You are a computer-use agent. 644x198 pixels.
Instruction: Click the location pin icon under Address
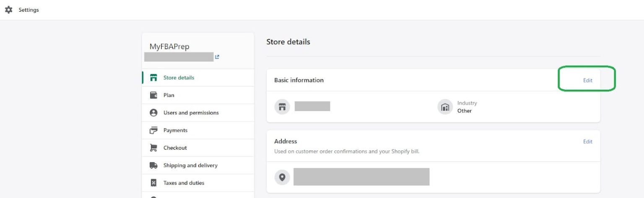pyautogui.click(x=282, y=177)
